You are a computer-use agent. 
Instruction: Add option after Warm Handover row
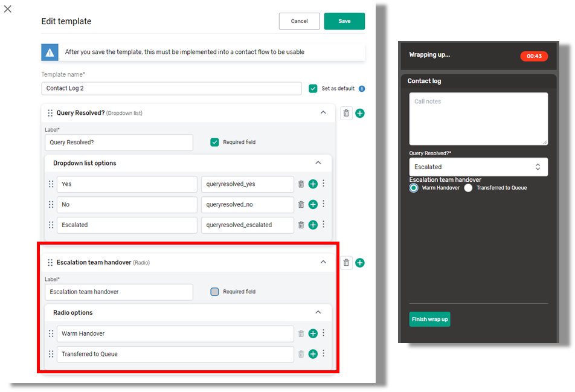pos(313,333)
